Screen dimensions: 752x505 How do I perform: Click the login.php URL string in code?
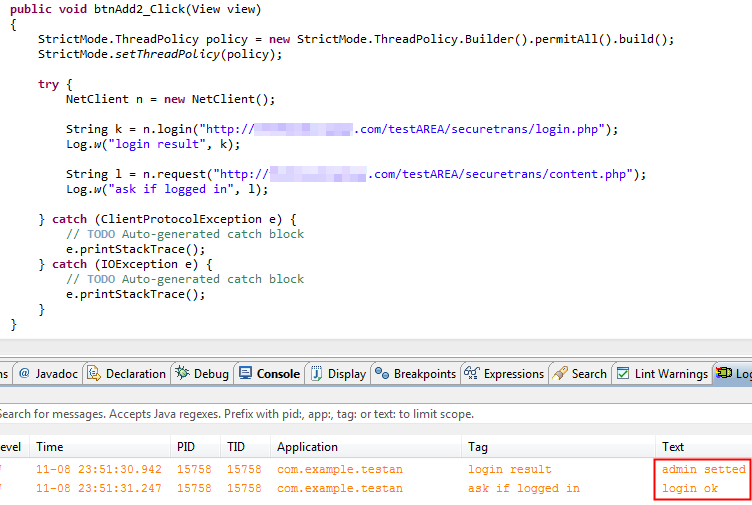403,129
